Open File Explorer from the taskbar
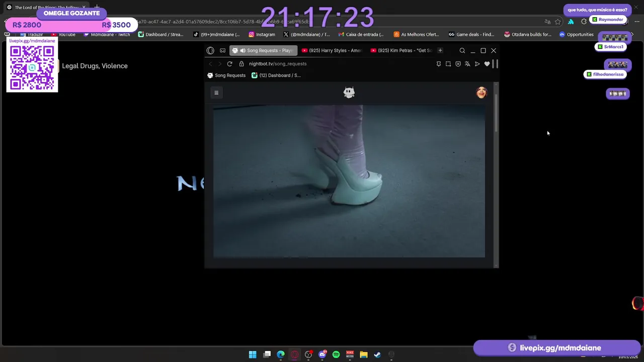644x362 pixels. coord(364,354)
